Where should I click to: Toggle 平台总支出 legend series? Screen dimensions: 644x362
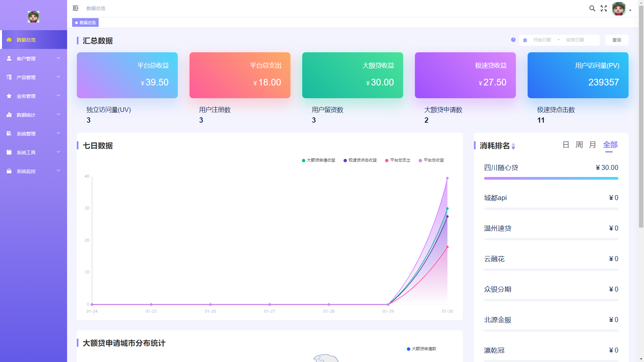(x=398, y=160)
